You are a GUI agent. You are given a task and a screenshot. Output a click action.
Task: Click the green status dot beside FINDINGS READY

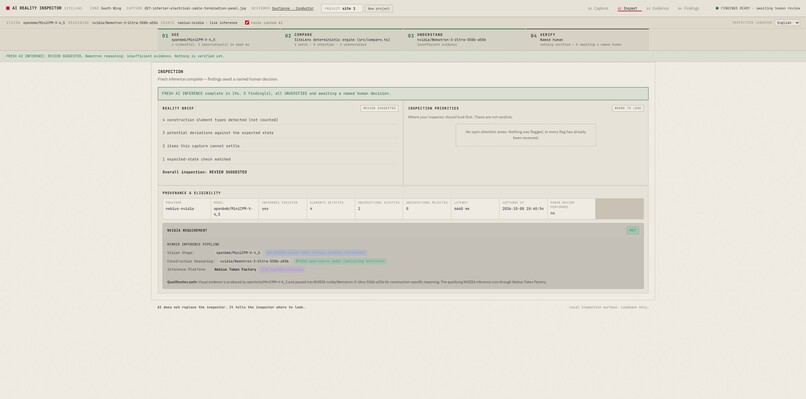(x=717, y=8)
